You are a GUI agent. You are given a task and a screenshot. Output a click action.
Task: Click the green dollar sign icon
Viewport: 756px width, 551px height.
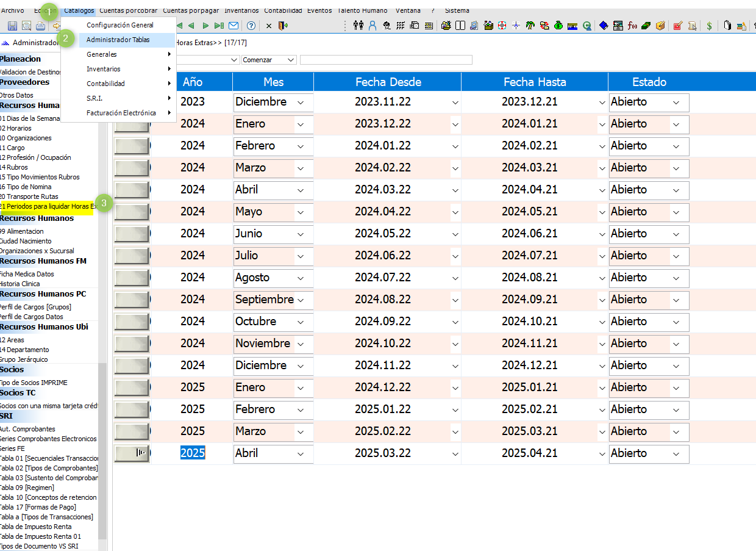(x=709, y=26)
